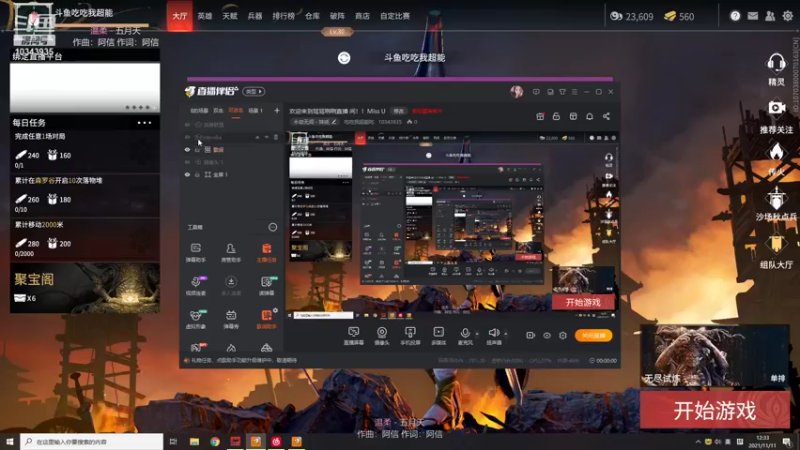Open 歌词助手 settings gear
This screenshot has width=800, height=450.
(276, 310)
